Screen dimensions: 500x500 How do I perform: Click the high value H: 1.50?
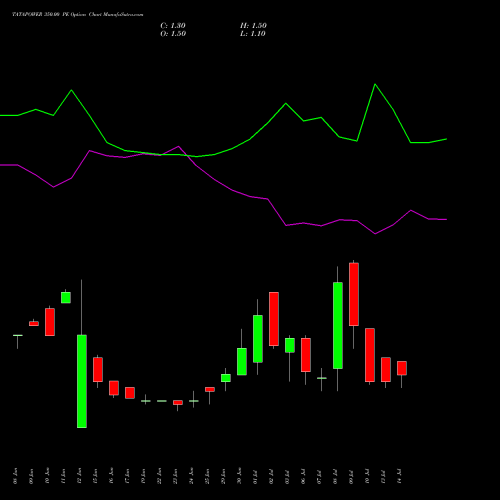coord(253,26)
